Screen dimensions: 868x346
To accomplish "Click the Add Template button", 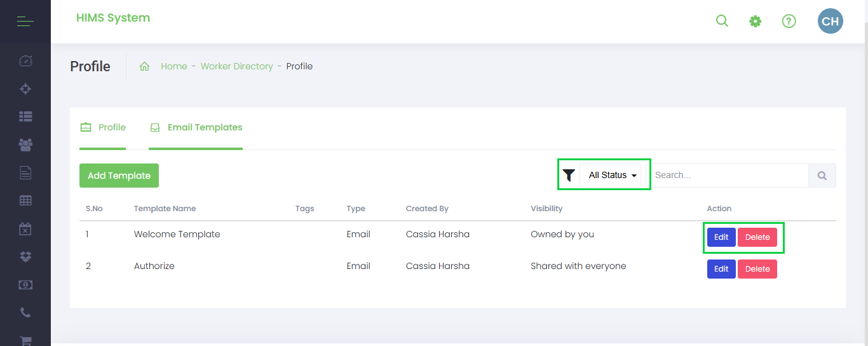I will click(119, 176).
